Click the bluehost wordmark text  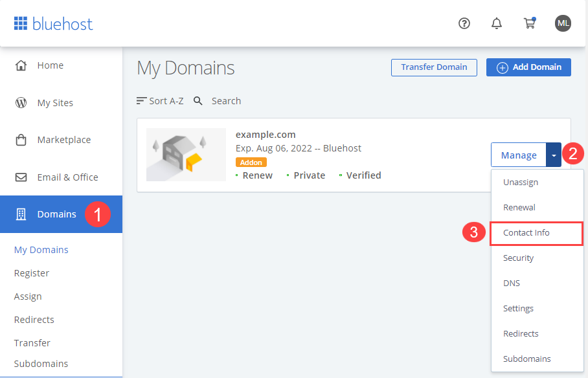(x=62, y=23)
